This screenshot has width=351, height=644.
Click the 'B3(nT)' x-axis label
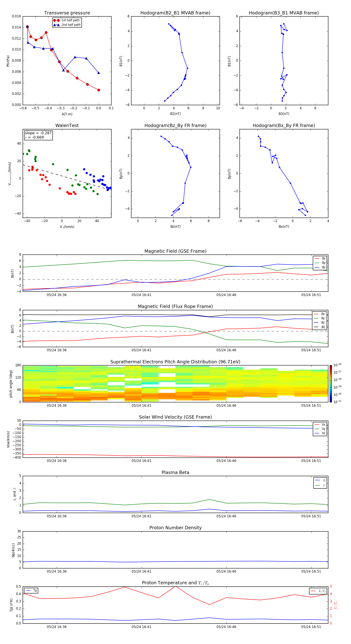(284, 114)
